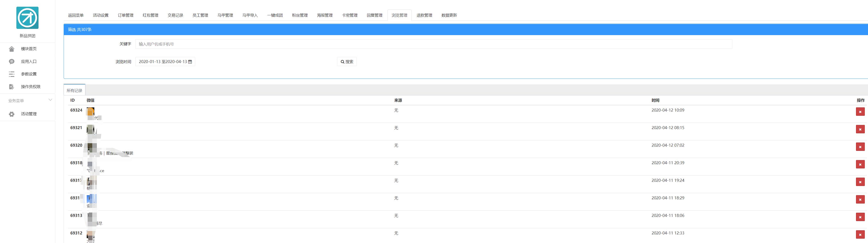Select the active 浏览管理 tab
The height and width of the screenshot is (243, 868).
[399, 15]
